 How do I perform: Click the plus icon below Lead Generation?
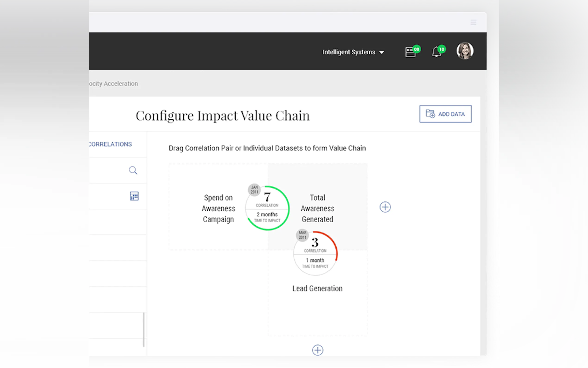click(317, 350)
